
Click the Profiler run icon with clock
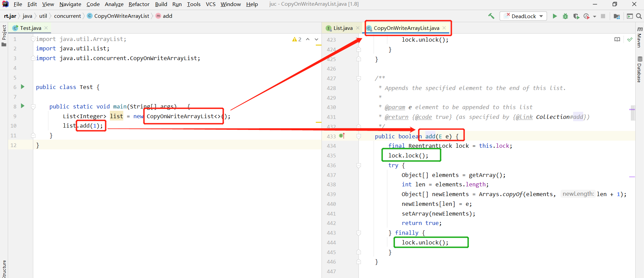click(587, 16)
